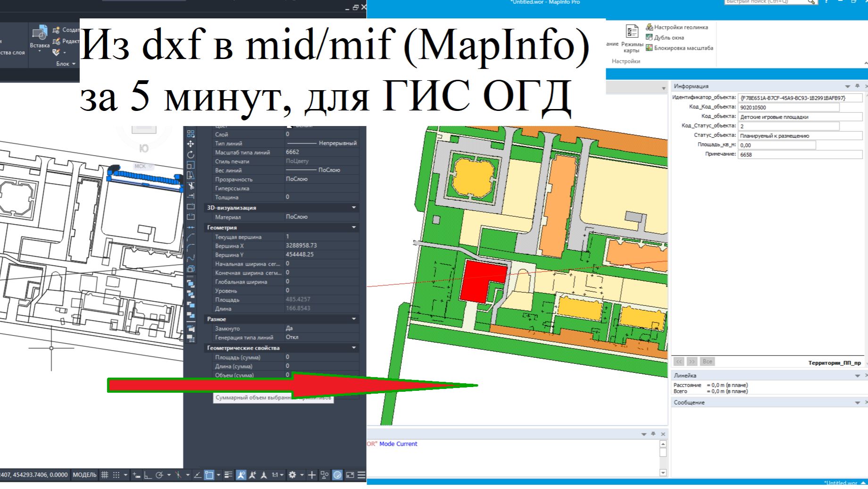Screen dimensions: 868x489
Task: Toggle isometric drafting in AutoCAD status bar
Action: pyautogui.click(x=178, y=475)
